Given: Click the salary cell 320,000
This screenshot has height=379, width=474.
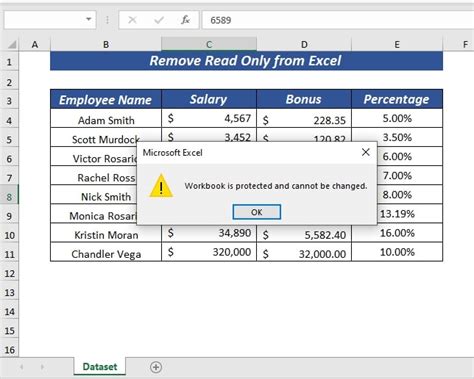Looking at the screenshot, I should point(209,252).
